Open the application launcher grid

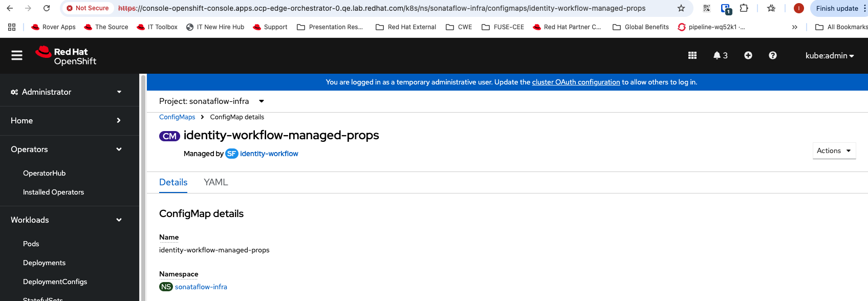click(692, 55)
